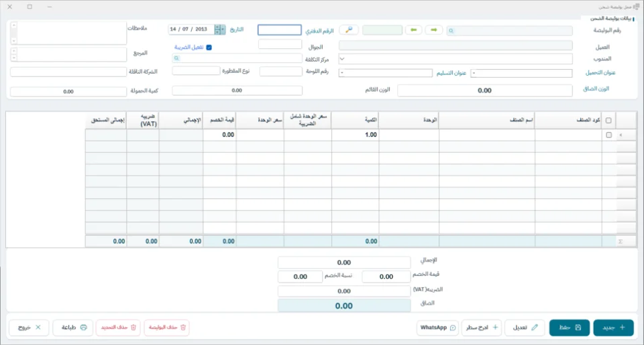Check the first grid row checkbox
The image size is (644, 345).
608,135
